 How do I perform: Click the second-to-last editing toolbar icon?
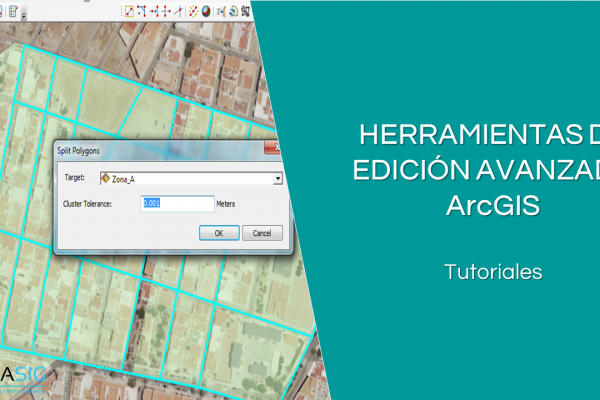[232, 11]
